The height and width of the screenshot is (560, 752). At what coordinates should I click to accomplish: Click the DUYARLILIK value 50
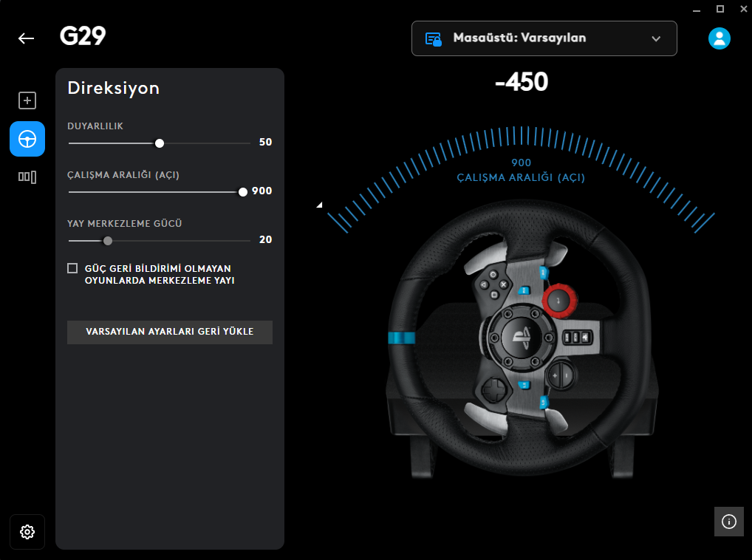pos(265,142)
